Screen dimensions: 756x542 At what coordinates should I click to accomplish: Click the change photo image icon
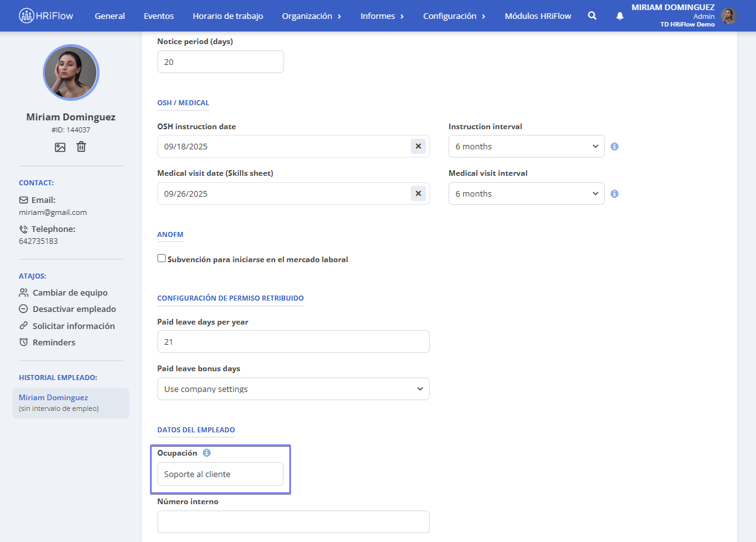(60, 147)
